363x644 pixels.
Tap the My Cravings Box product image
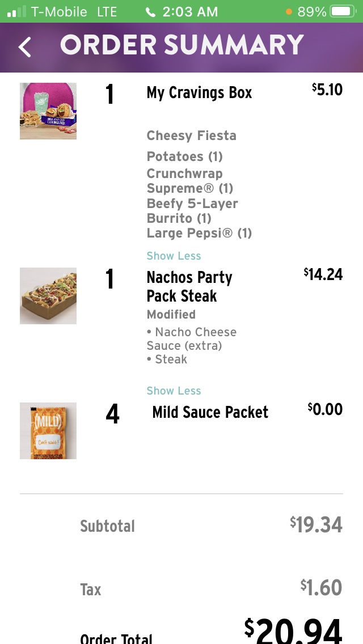[48, 111]
